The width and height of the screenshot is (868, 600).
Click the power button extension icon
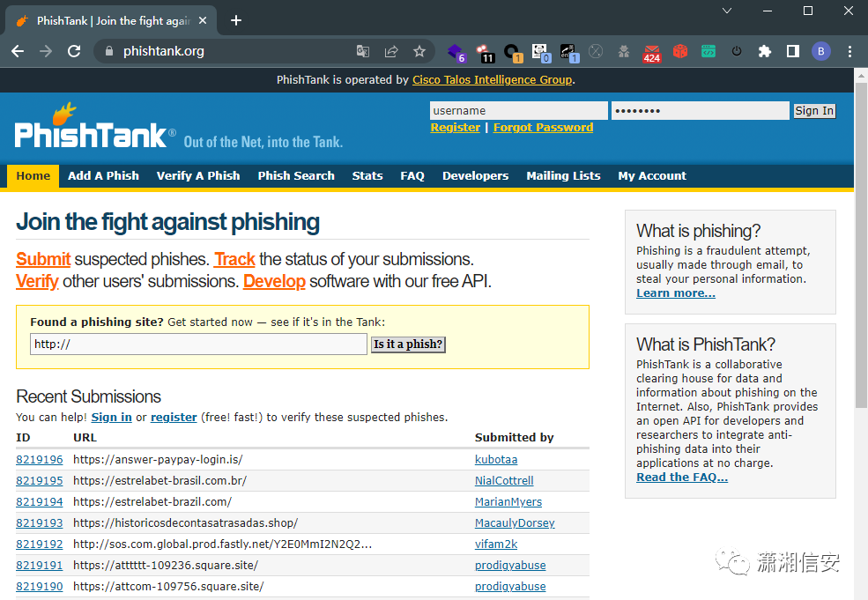(x=737, y=51)
